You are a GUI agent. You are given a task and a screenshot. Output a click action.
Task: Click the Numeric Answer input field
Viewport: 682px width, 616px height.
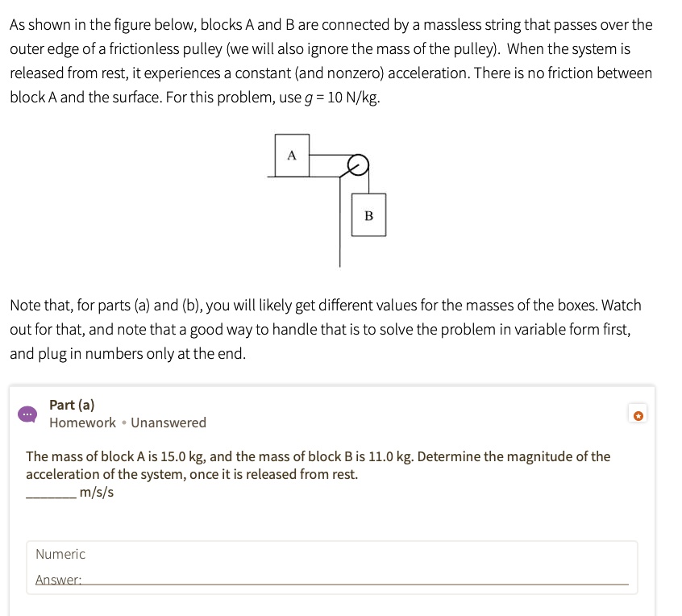[355, 580]
